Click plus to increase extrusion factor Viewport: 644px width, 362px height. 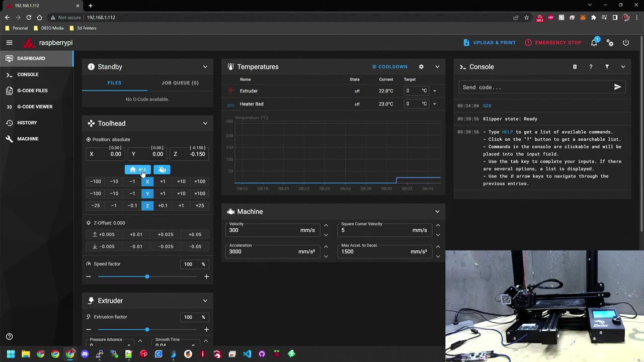[206, 329]
